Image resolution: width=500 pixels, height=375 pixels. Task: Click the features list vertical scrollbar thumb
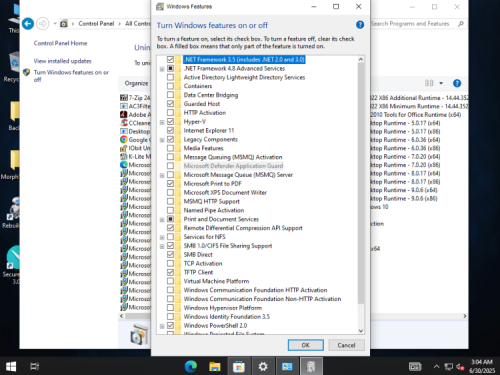(361, 183)
